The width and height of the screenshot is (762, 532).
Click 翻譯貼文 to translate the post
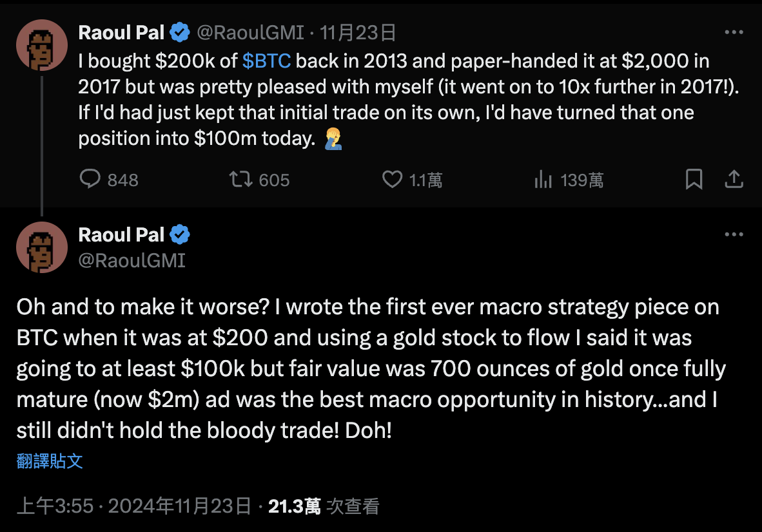click(x=50, y=461)
